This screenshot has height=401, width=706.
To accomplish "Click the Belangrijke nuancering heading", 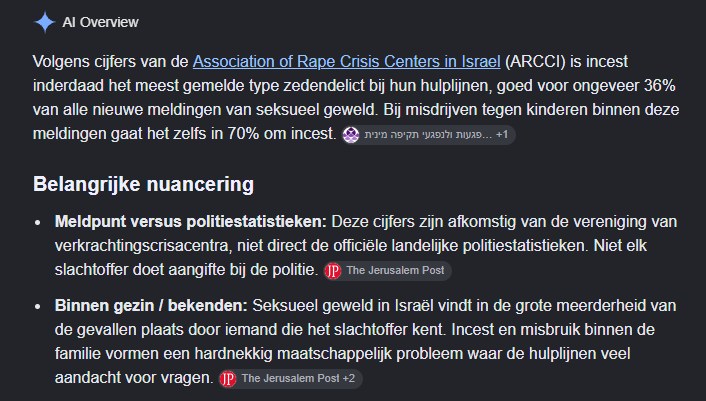I will (x=143, y=184).
